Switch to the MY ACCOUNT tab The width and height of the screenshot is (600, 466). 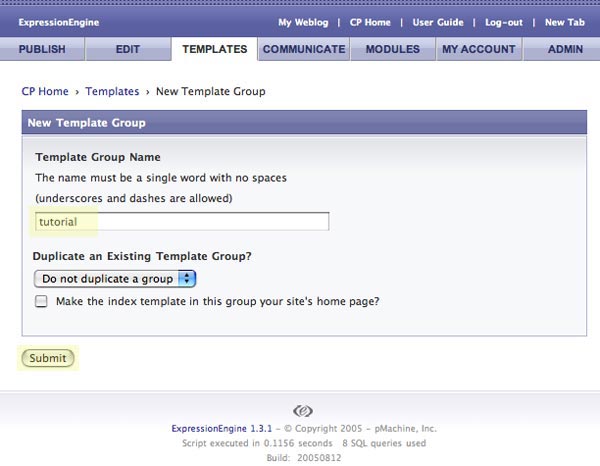coord(479,49)
